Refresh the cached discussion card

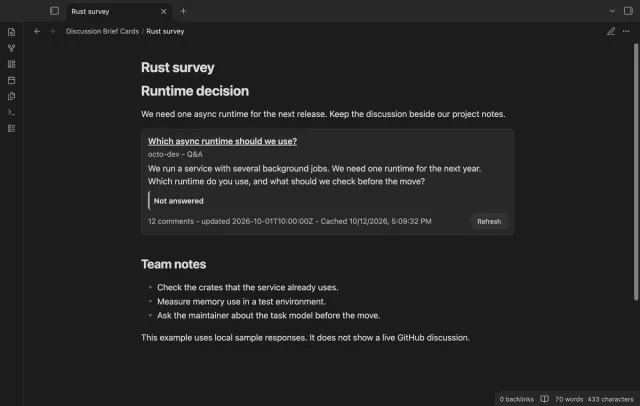489,222
